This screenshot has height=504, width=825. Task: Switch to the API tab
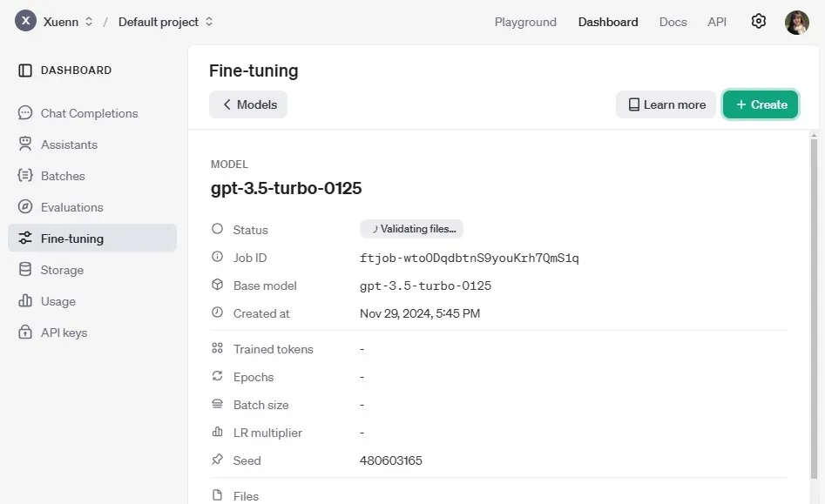coord(717,22)
